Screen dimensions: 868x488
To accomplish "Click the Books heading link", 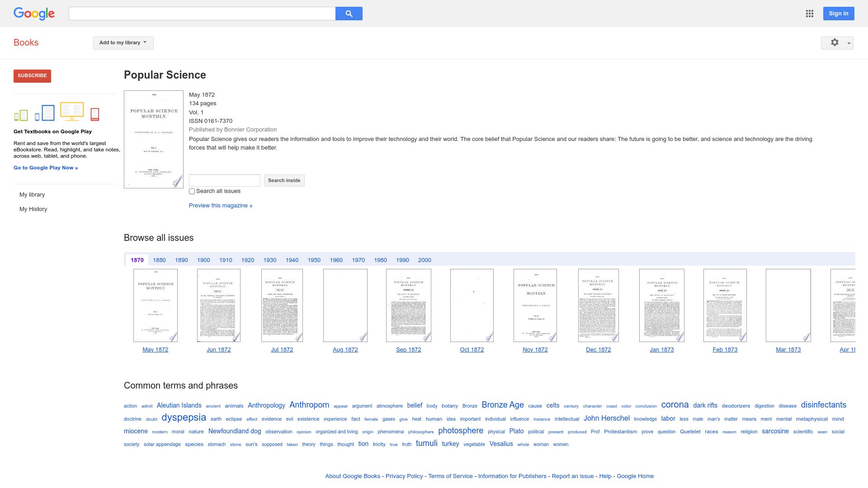I will point(26,42).
